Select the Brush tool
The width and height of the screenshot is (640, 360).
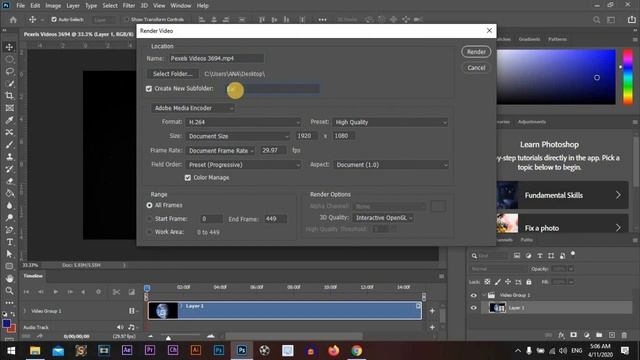coord(9,144)
